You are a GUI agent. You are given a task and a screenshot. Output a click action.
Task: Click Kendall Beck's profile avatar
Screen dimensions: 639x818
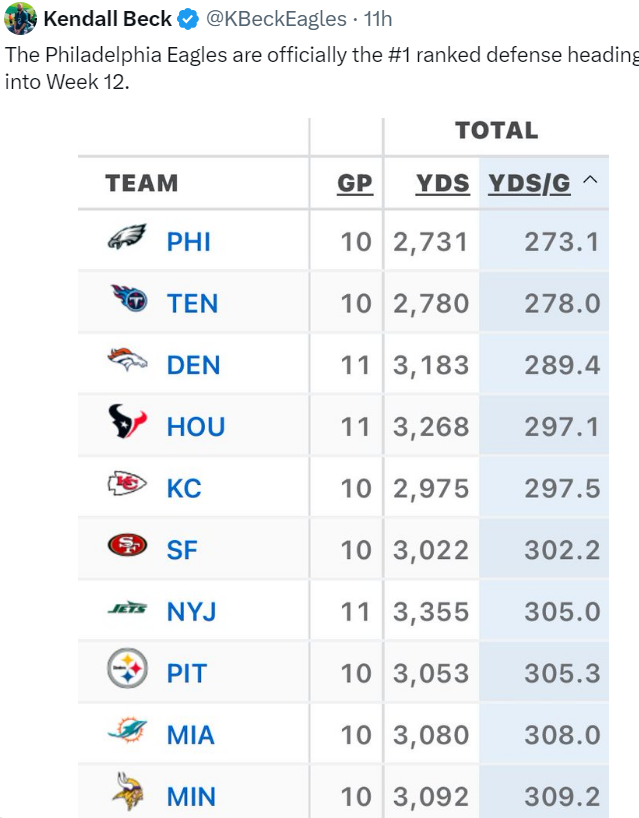(20, 18)
